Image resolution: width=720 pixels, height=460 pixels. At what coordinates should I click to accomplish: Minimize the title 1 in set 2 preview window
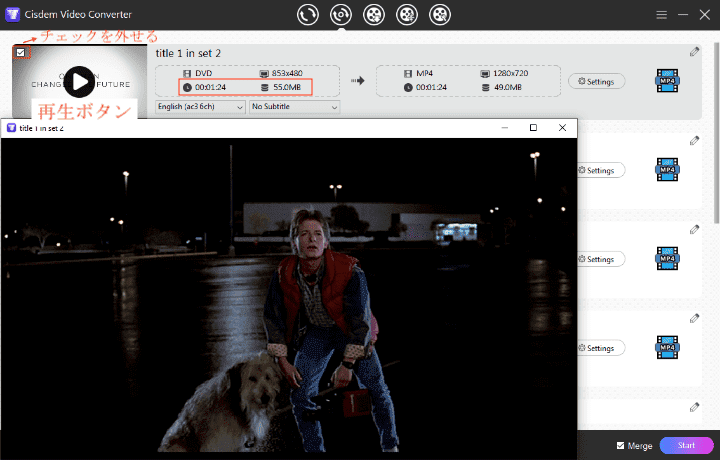505,128
